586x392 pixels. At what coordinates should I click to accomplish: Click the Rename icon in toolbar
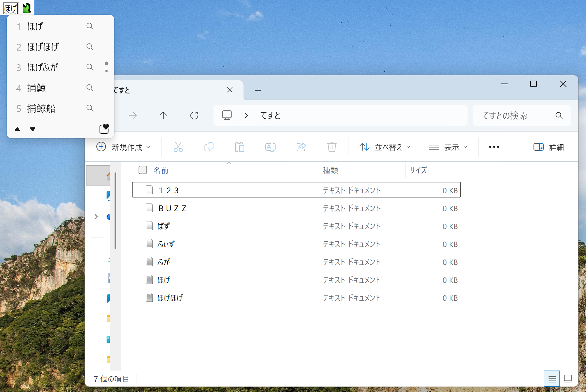point(270,147)
